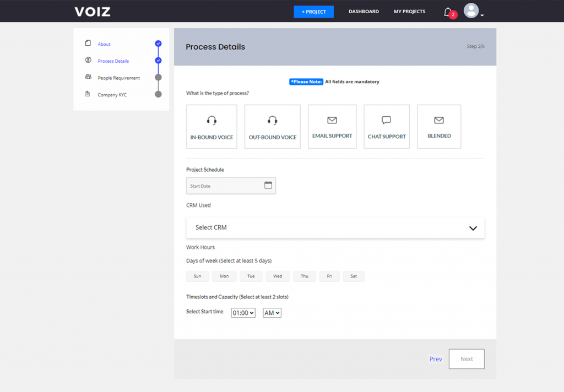The image size is (564, 392).
Task: Toggle Sun in days of week
Action: click(198, 276)
